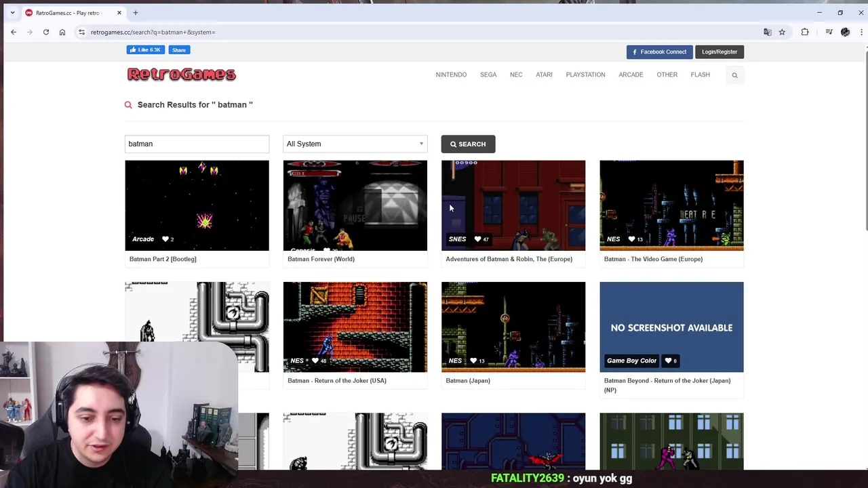Open the OTHER menu
Image resolution: width=868 pixels, height=488 pixels.
pyautogui.click(x=667, y=75)
